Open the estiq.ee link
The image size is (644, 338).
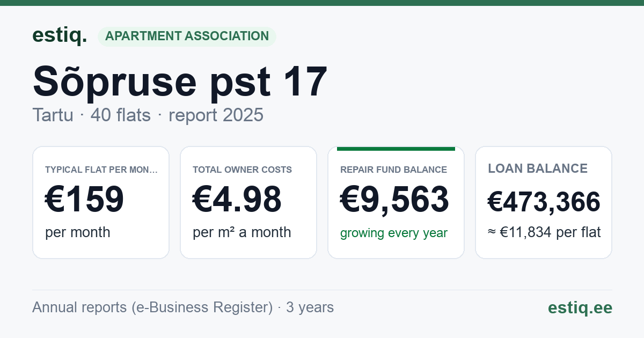(x=580, y=307)
